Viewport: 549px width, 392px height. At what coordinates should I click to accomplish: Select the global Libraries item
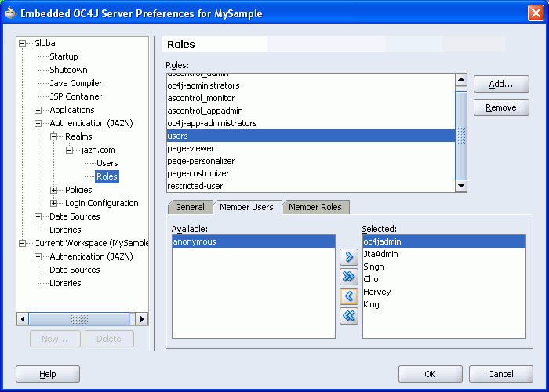[65, 230]
